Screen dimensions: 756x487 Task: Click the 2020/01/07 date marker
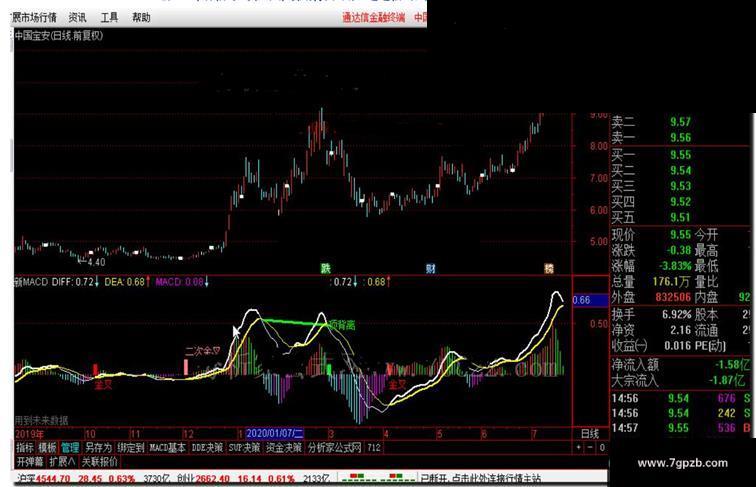coord(274,433)
